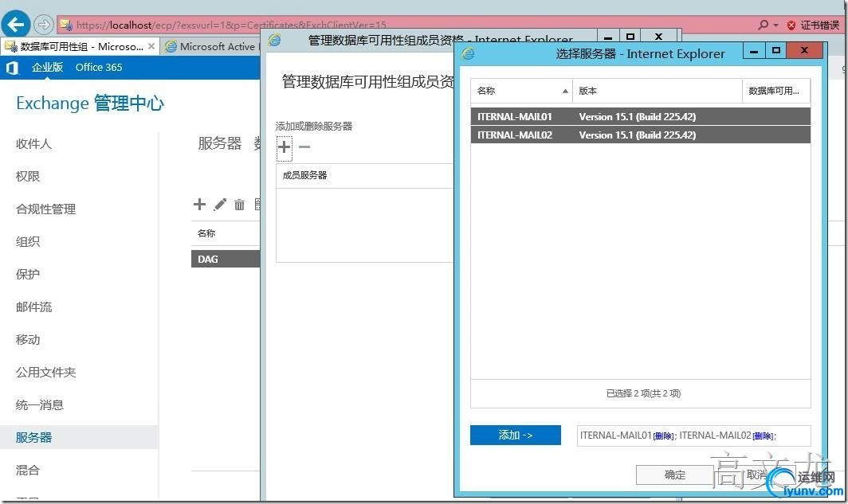The width and height of the screenshot is (848, 504).
Task: Open 权限 in the left navigation
Action: coord(28,176)
